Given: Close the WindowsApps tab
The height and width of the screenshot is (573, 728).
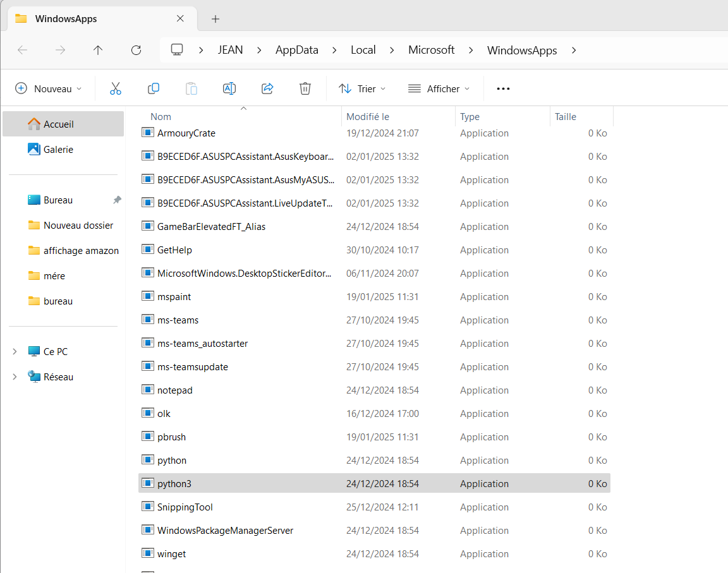Looking at the screenshot, I should click(x=180, y=18).
